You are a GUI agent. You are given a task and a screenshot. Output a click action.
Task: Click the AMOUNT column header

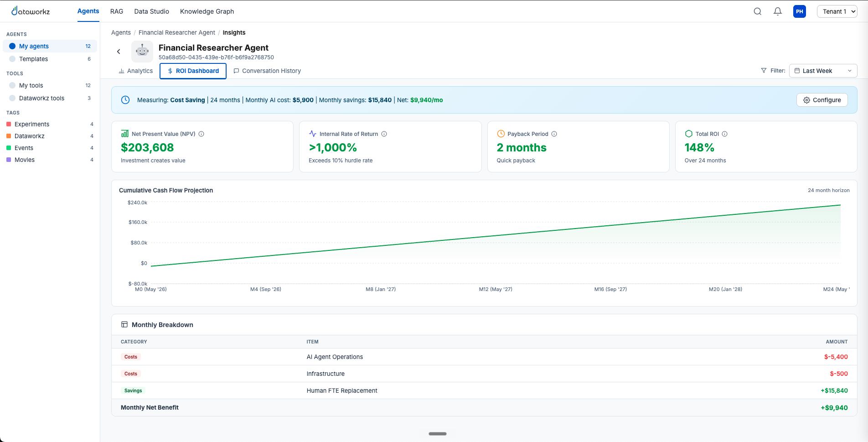coord(837,342)
